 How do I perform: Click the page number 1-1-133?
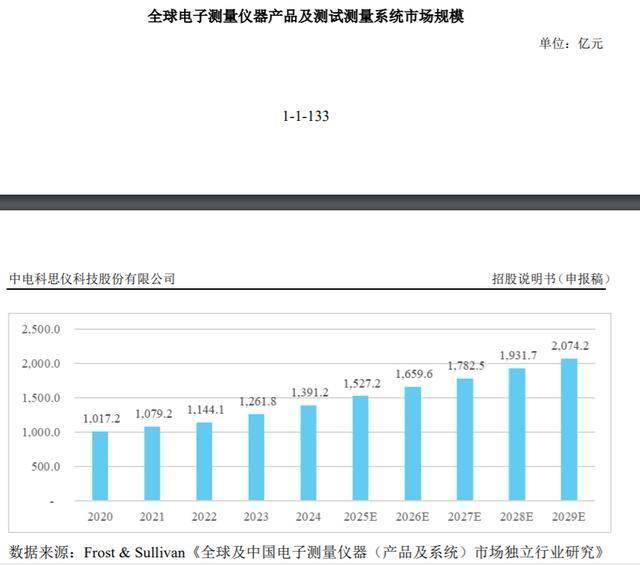(306, 117)
